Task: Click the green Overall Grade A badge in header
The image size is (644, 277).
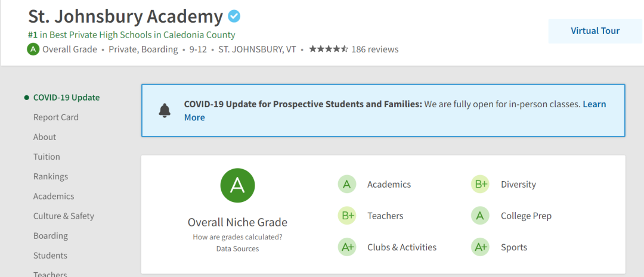Action: 33,49
